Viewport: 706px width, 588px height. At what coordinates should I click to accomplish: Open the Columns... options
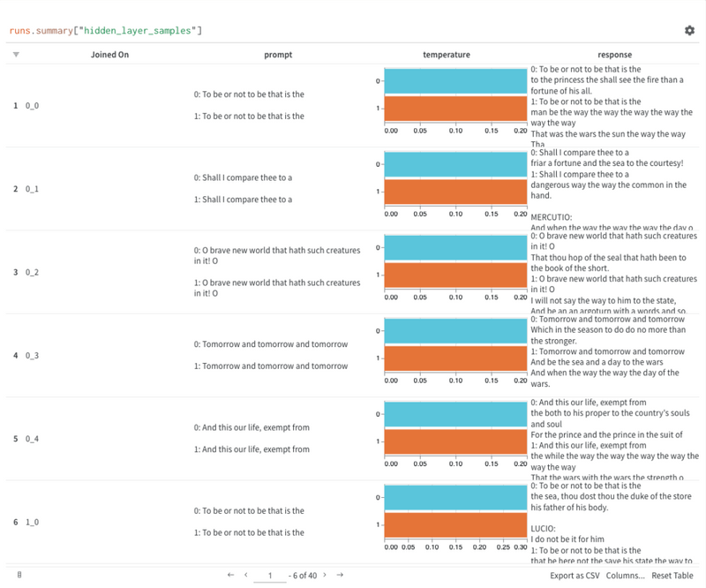[x=625, y=576]
